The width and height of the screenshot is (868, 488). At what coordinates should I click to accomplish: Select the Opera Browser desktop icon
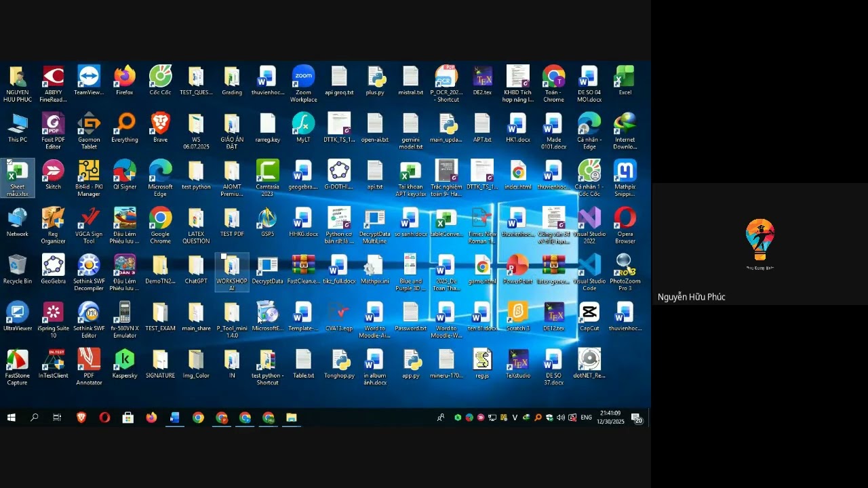pos(625,226)
